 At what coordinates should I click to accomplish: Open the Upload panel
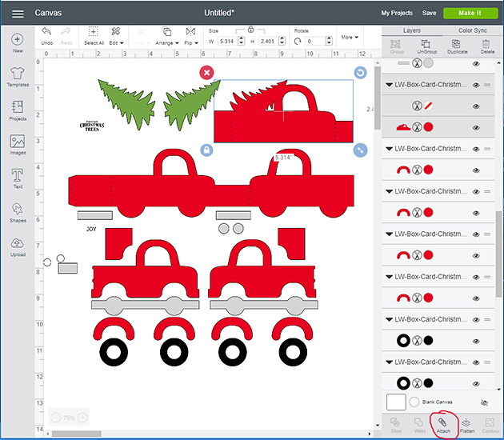click(18, 247)
